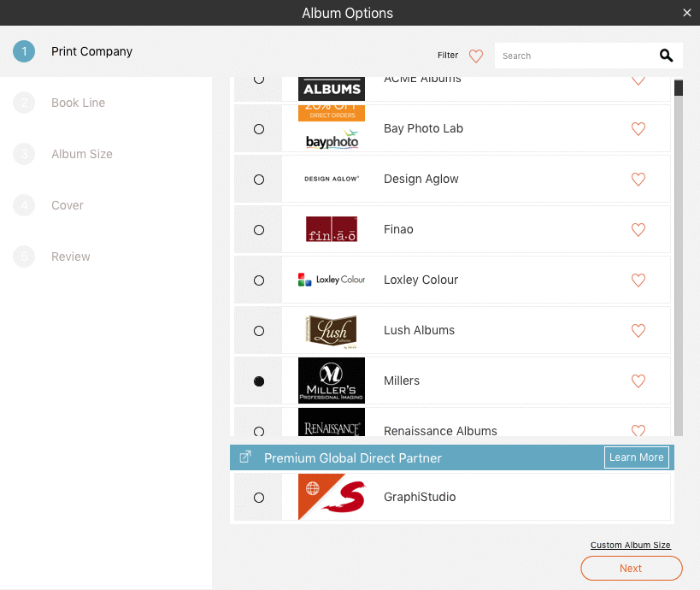Viewport: 700px width, 590px height.
Task: Open the Custom Album Size link
Action: (631, 545)
